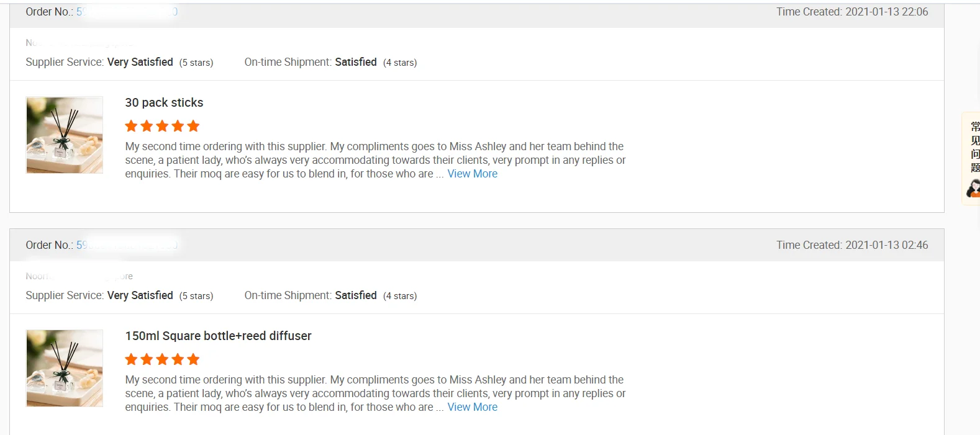Expand View More on 150ml Square bottle review
Viewport: 980px width, 435px height.
(472, 407)
